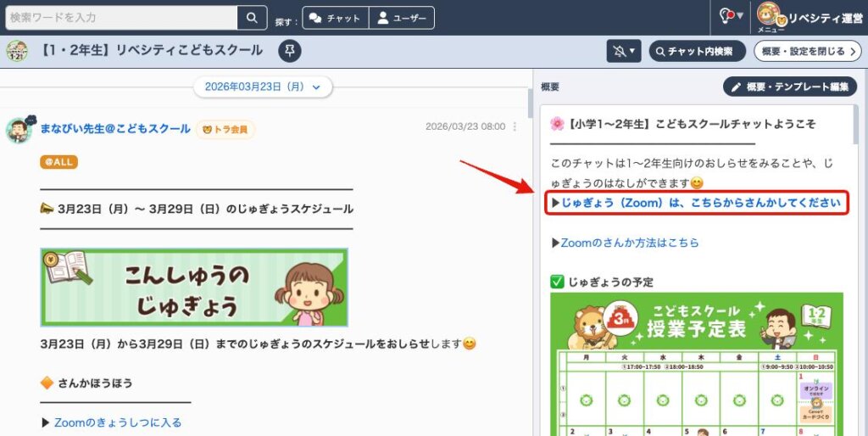Open the message options three-dot menu
Screen dimensions: 868x436
coord(515,126)
